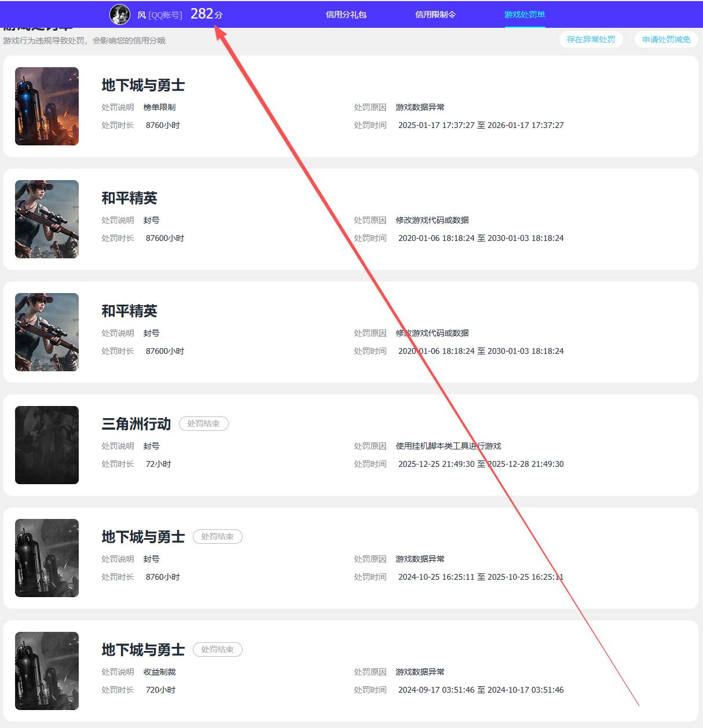This screenshot has width=703, height=728.
Task: Click the 风 QQ账号 username
Action: pyautogui.click(x=160, y=15)
